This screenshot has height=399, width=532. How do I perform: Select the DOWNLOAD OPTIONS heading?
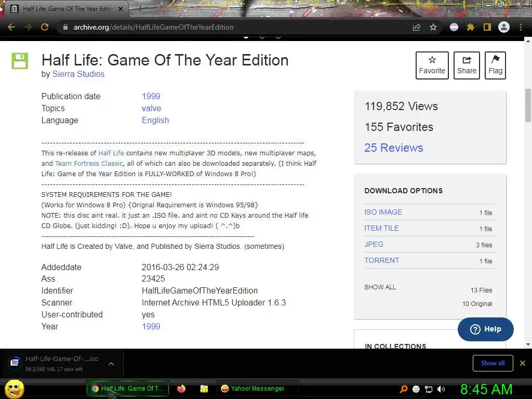[x=403, y=191]
